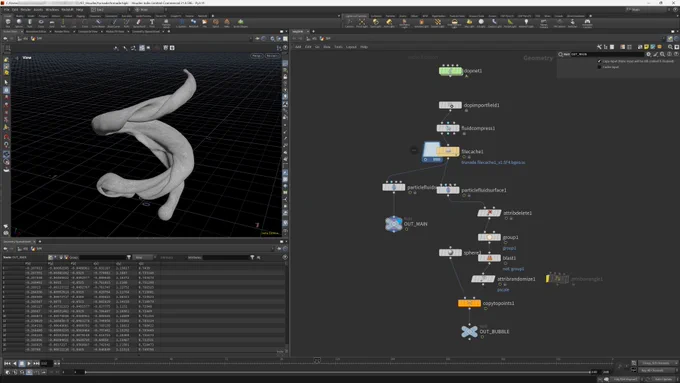Viewport: 680px width, 383px height.
Task: Select the fluidcompress1 node
Action: click(x=448, y=128)
